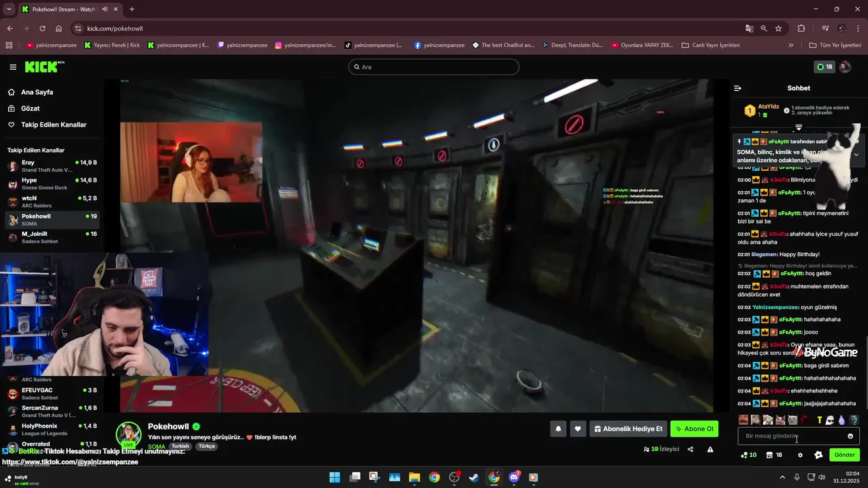Click Abonelik Hediye Et button
The height and width of the screenshot is (488, 868).
coord(628,428)
